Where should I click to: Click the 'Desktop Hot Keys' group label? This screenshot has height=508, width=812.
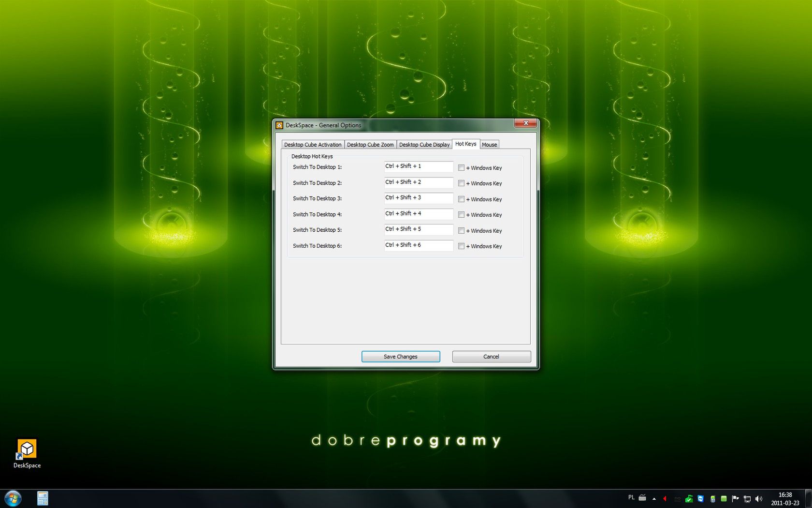coord(312,156)
